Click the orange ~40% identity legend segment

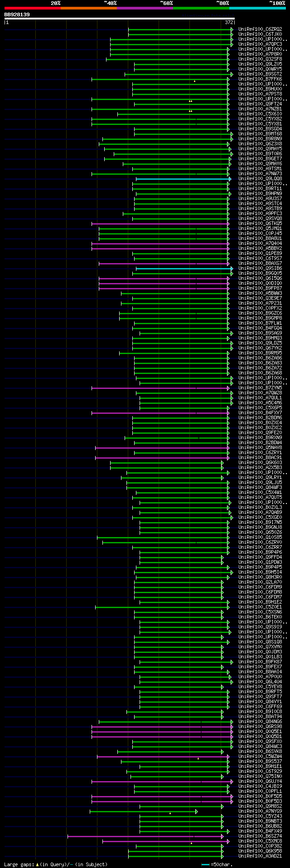[x=88, y=8]
